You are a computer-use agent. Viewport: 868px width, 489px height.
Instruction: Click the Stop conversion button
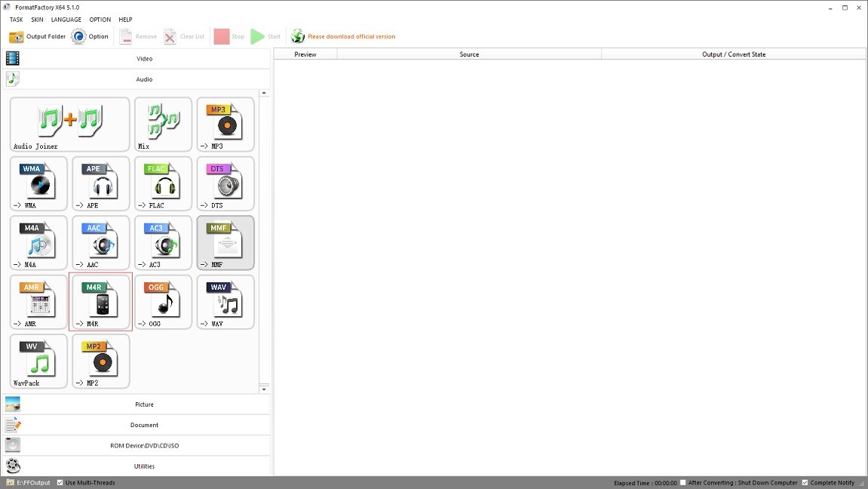[229, 36]
